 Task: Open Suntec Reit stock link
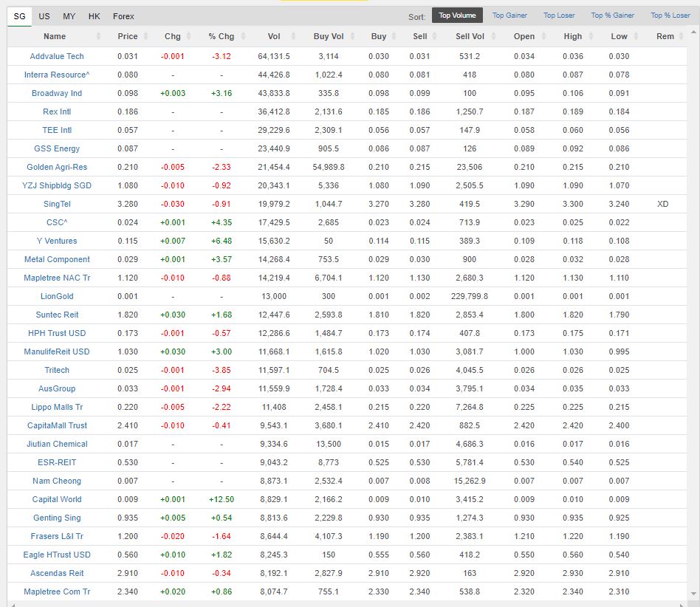click(57, 315)
